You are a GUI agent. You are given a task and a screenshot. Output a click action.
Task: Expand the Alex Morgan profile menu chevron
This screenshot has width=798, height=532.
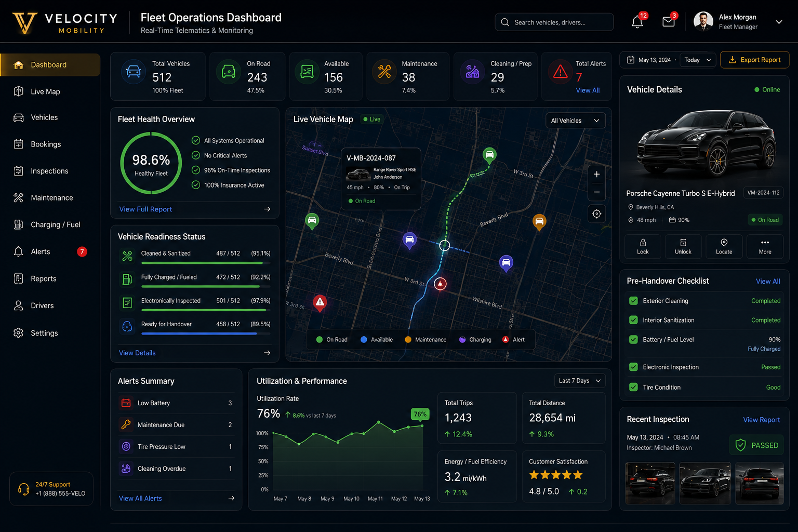pos(779,22)
